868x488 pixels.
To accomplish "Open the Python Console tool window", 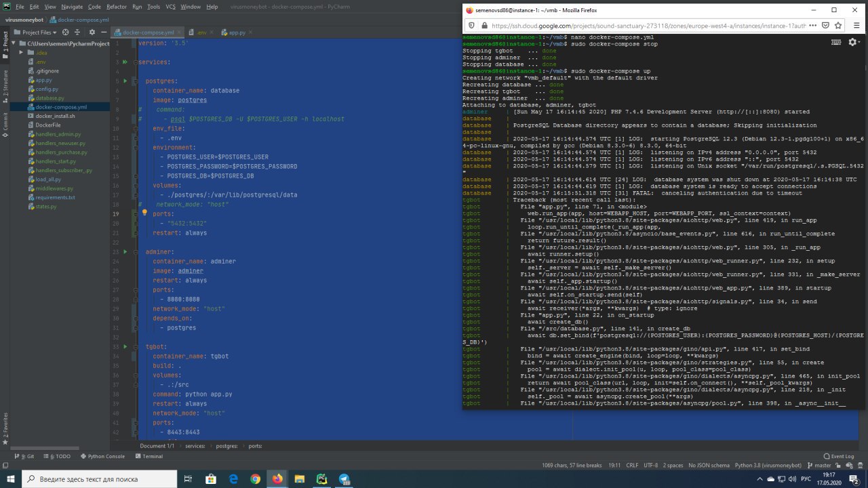I will point(102,456).
